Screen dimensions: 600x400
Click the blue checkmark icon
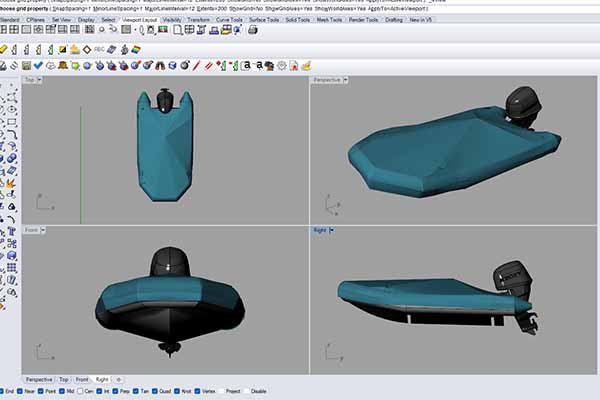38,65
